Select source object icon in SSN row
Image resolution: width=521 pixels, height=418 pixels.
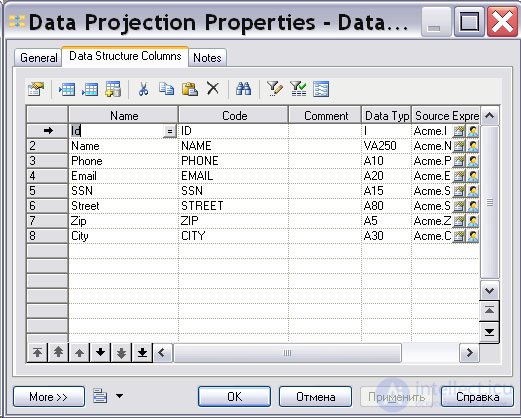tap(473, 191)
